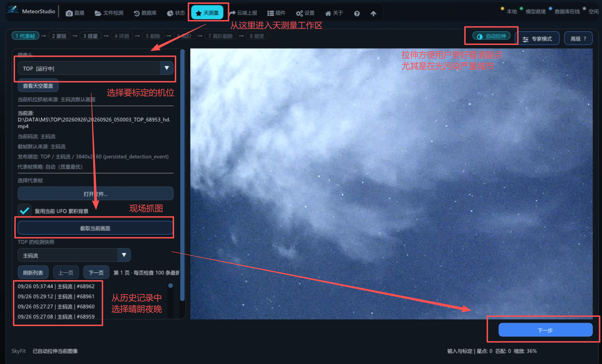This screenshot has height=364, width=602.
Task: Go to step 5 剔除
Action: point(153,36)
